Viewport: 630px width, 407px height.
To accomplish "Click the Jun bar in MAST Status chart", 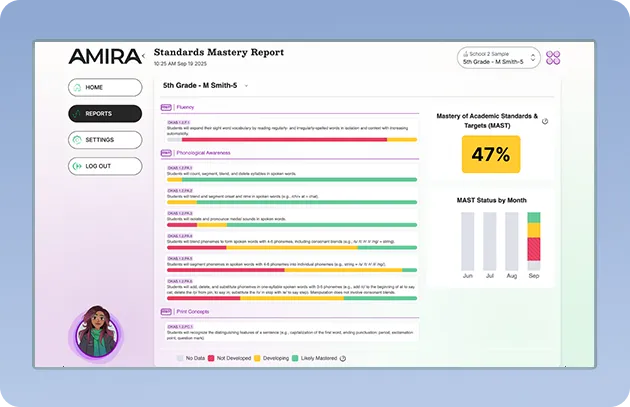I will tap(468, 241).
